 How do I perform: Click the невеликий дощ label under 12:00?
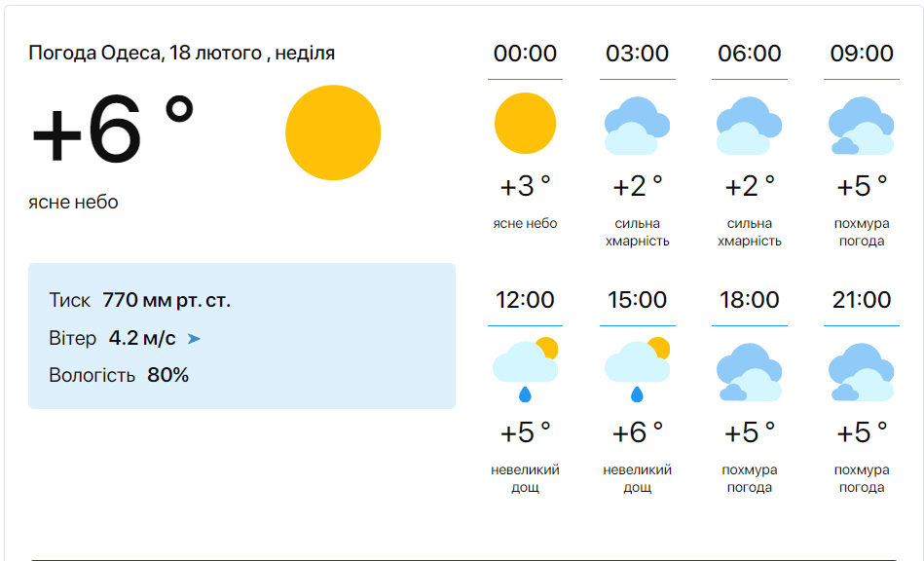(x=525, y=478)
